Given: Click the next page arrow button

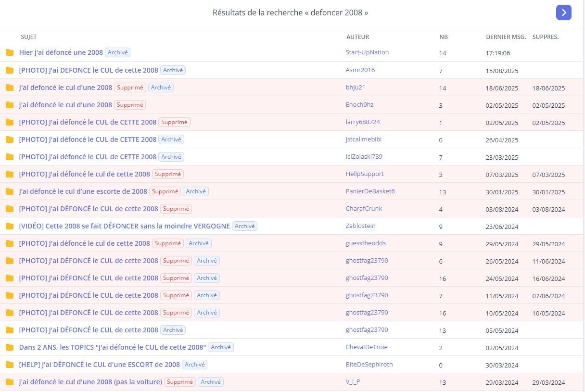Looking at the screenshot, I should (x=563, y=13).
